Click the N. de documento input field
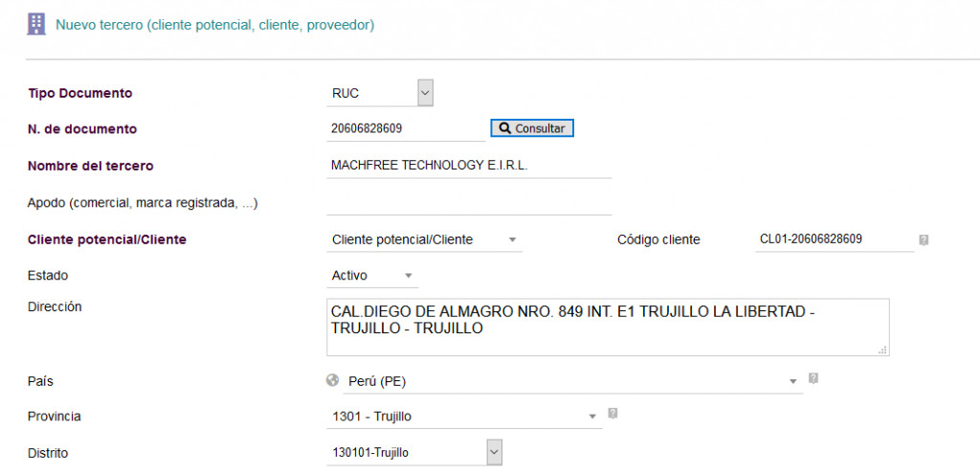Screen dimensions: 980x476 tap(406, 129)
